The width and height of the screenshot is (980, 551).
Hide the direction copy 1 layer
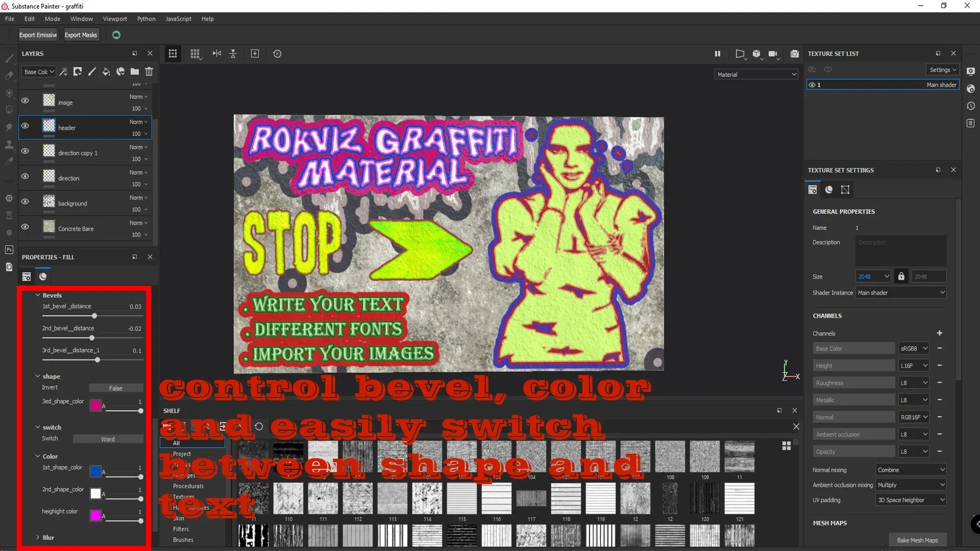(25, 151)
